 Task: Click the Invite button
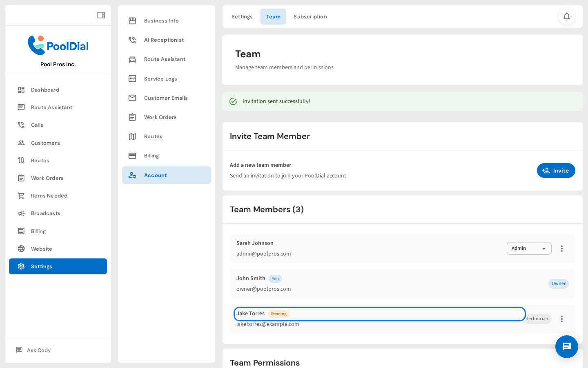(x=556, y=171)
